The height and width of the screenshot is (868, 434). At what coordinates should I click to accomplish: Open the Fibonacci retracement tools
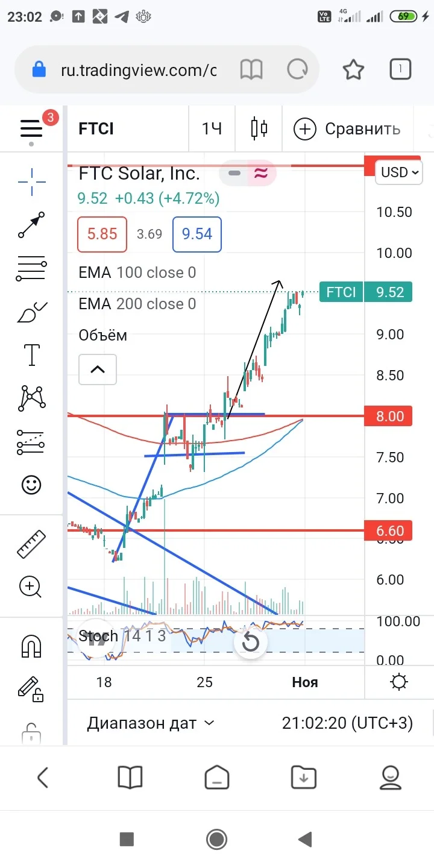31,268
